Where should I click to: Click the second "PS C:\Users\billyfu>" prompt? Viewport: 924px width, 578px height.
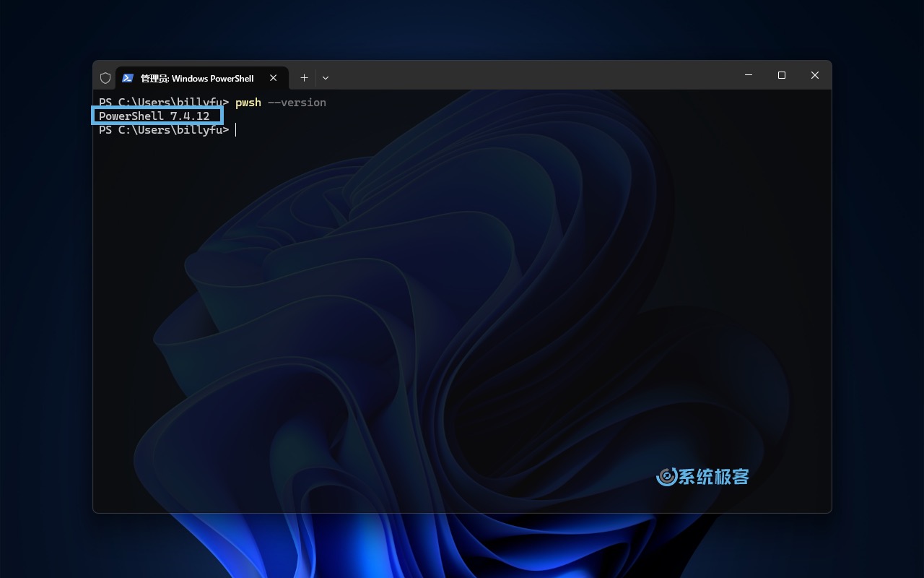(x=164, y=130)
